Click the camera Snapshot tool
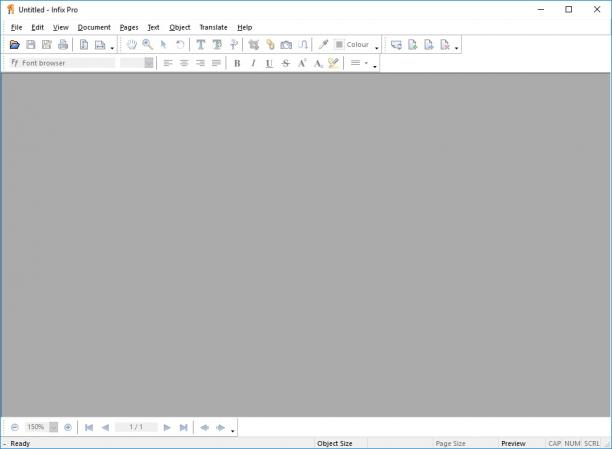Image resolution: width=612 pixels, height=449 pixels. (x=286, y=45)
